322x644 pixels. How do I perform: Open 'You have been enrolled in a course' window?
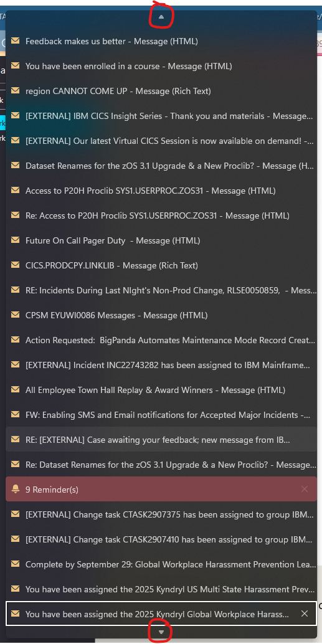coord(161,66)
